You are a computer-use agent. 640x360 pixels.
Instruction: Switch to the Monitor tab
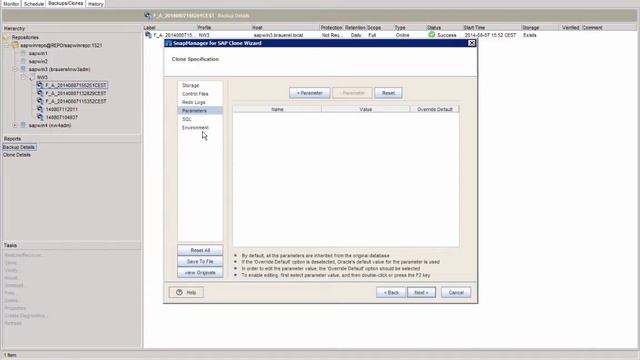pos(11,4)
